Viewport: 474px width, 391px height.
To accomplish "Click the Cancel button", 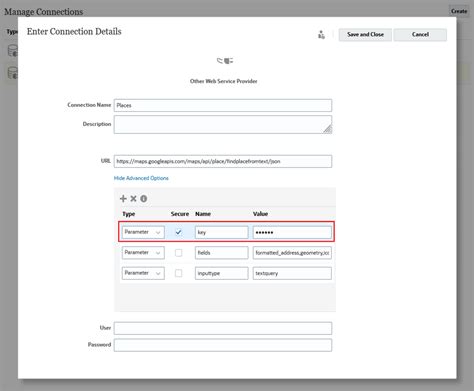I will [x=420, y=35].
